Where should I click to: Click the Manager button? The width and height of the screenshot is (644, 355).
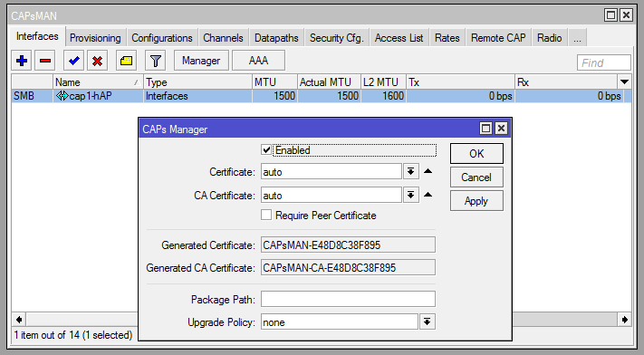click(201, 61)
